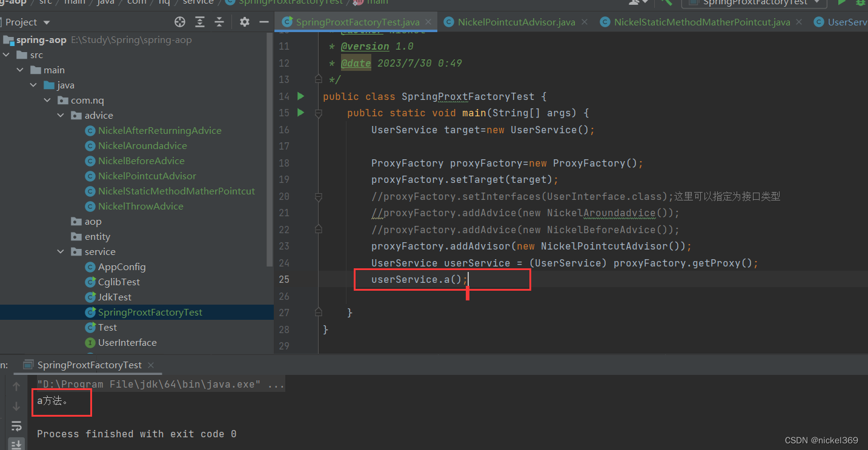Click the CglibTest runnable class icon

90,282
